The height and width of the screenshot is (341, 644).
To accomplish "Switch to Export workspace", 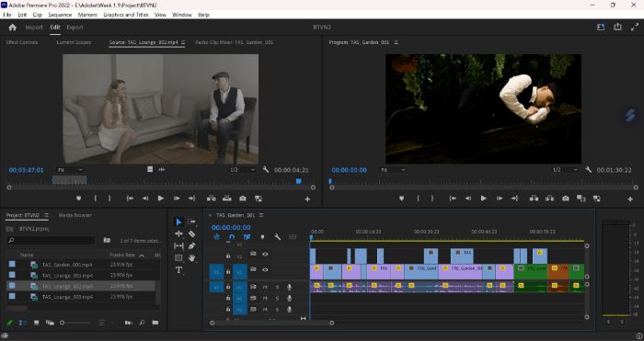I will click(x=75, y=27).
